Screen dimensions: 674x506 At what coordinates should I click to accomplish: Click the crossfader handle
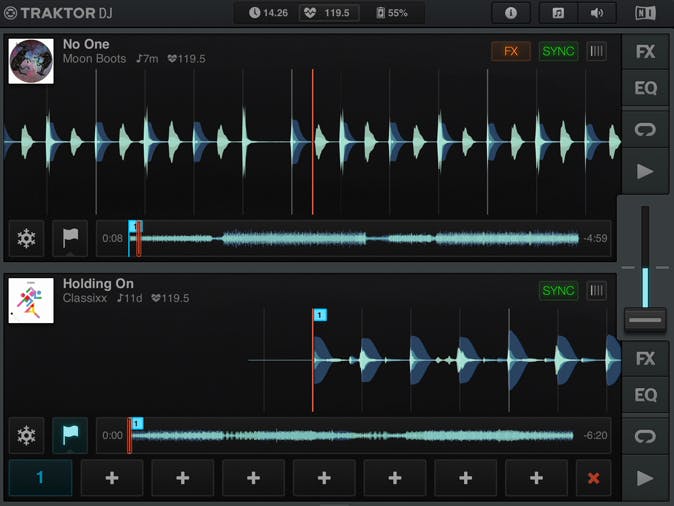tap(645, 320)
